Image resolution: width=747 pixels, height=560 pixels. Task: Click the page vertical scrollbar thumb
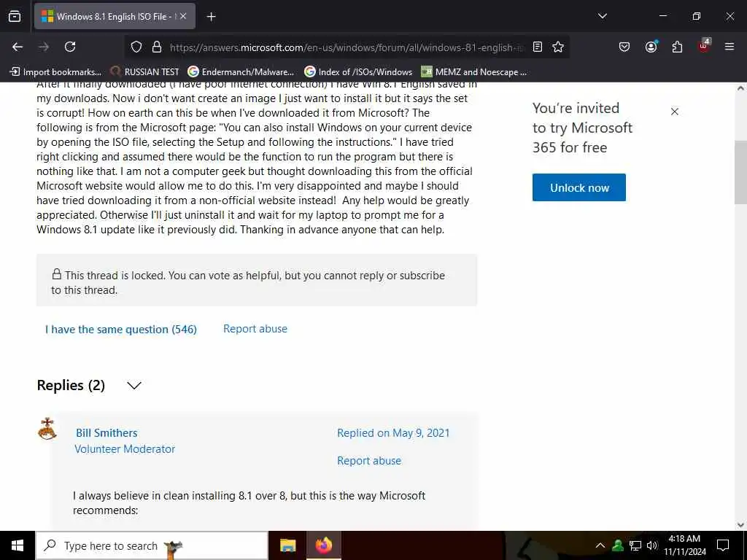[x=740, y=172]
